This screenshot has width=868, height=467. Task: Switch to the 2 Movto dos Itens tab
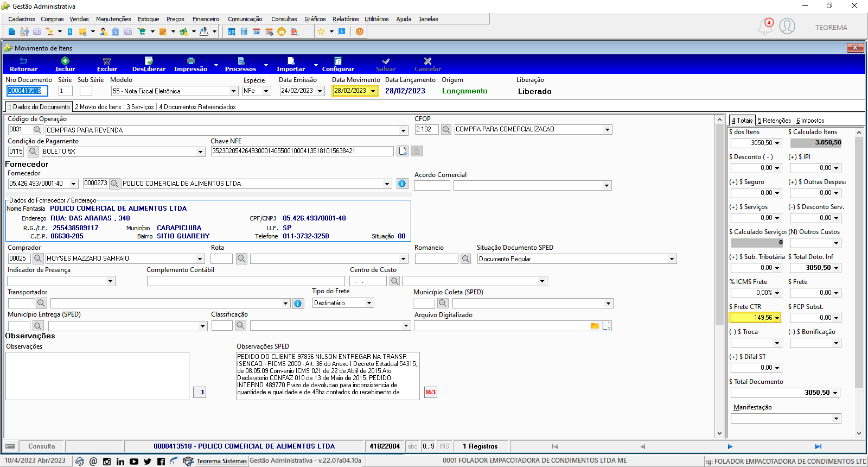(x=98, y=107)
